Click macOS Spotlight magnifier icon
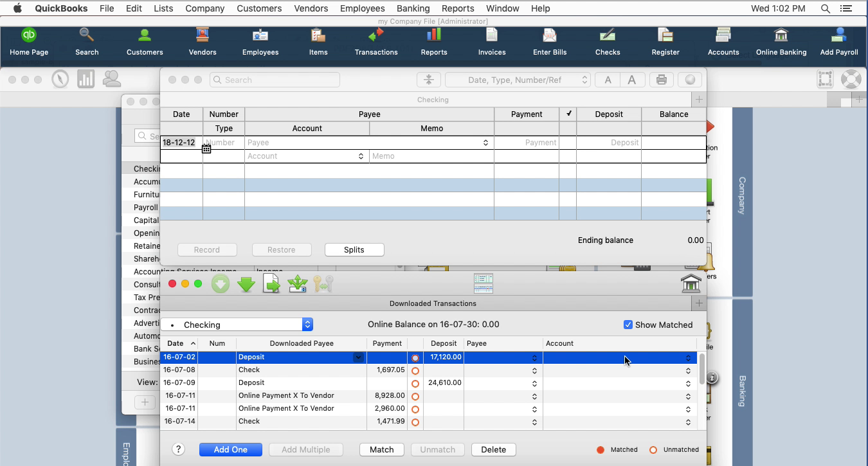The image size is (868, 466). [x=826, y=8]
